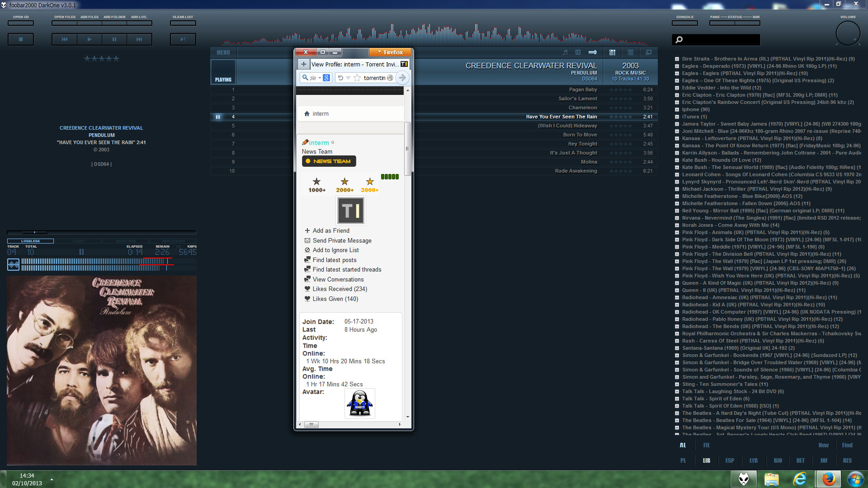Screen dimensions: 868x488
Task: Click the waveform icon beside seekbar
Action: coord(13,264)
